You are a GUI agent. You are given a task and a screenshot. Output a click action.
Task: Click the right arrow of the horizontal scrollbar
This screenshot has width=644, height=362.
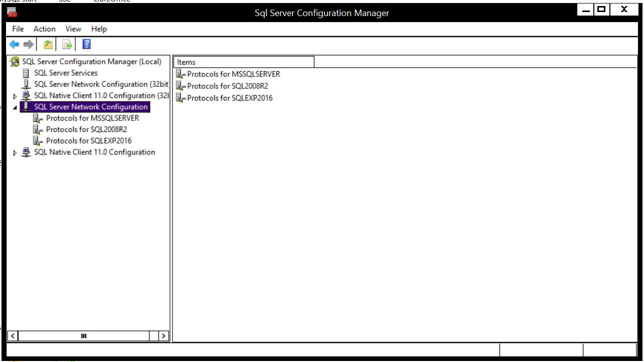(x=164, y=336)
